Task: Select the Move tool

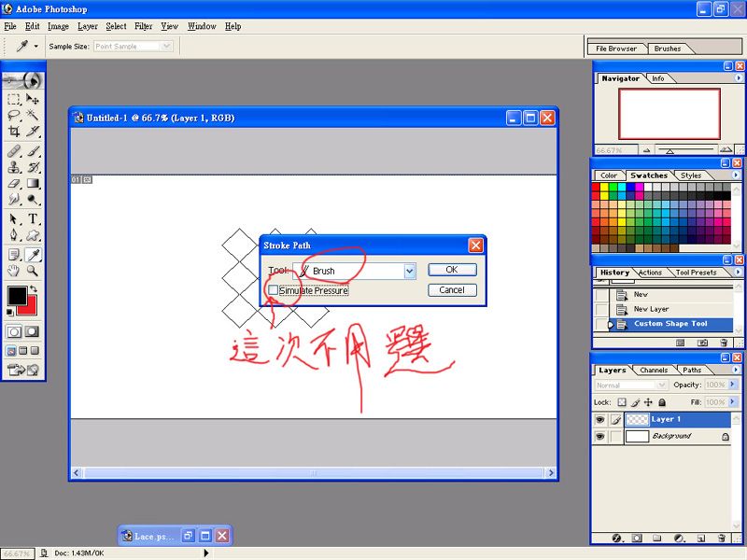Action: tap(33, 99)
